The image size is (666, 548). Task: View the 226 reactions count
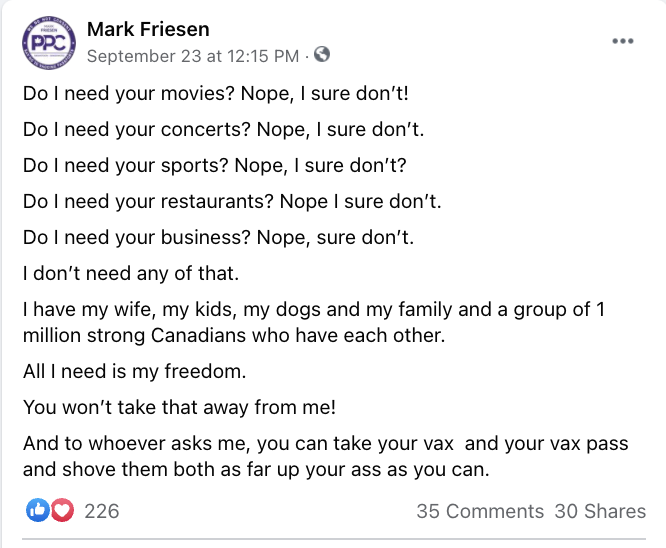click(102, 511)
